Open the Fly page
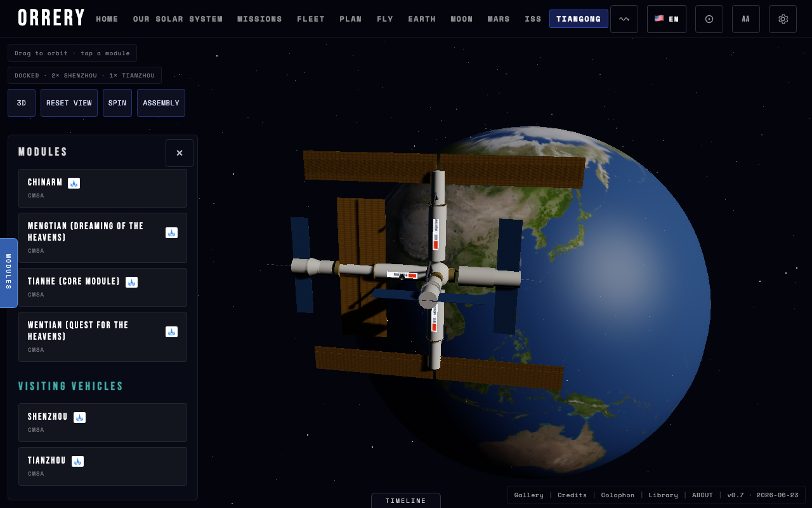This screenshot has width=812, height=508. (x=385, y=19)
